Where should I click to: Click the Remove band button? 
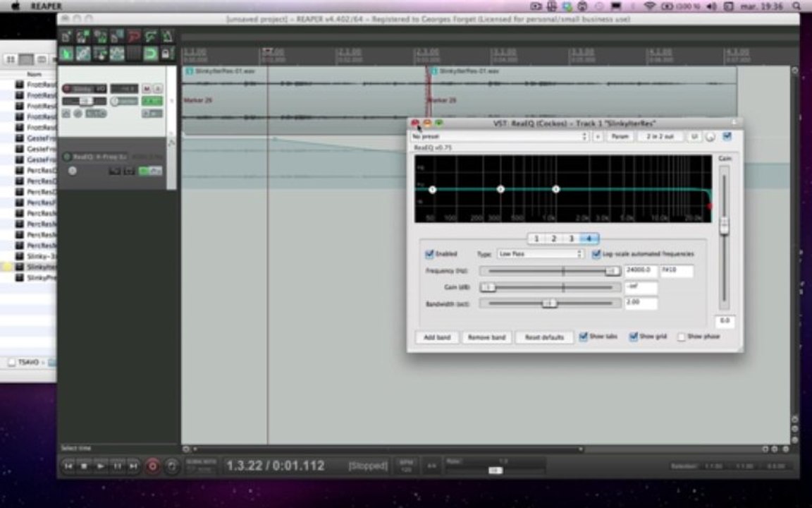coord(486,337)
